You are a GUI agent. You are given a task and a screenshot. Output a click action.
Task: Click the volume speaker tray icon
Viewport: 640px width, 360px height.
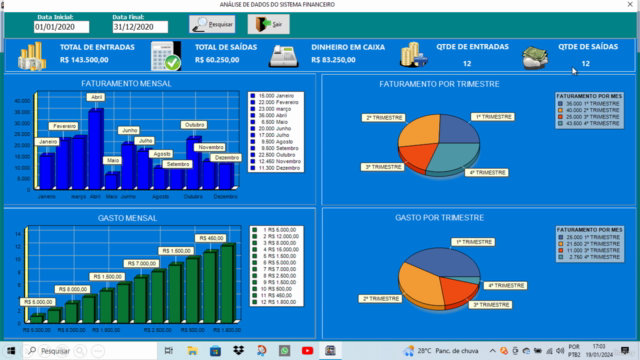(x=560, y=351)
